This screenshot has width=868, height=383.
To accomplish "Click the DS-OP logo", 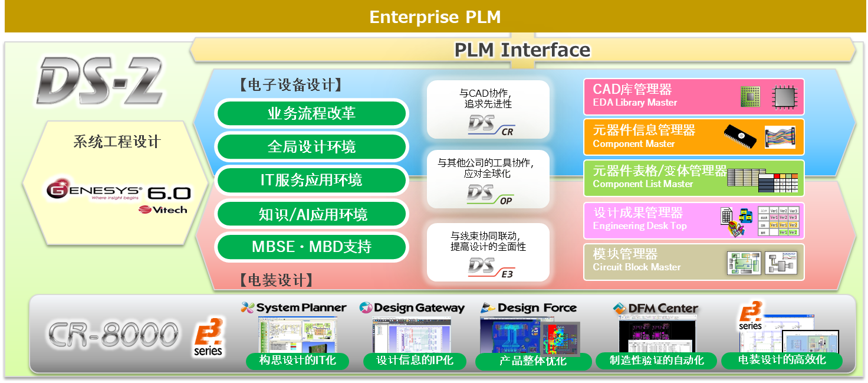I will 491,194.
